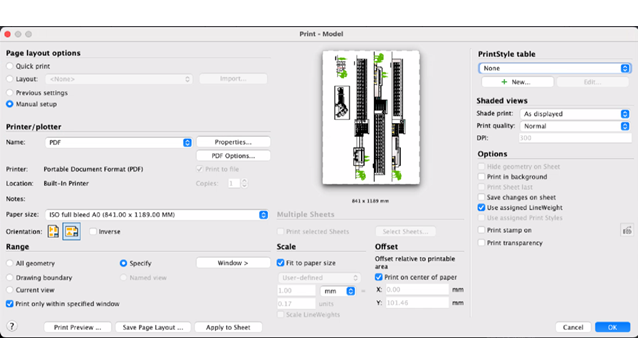This screenshot has width=640, height=360.
Task: Open the Shade print dropdown
Action: point(576,114)
